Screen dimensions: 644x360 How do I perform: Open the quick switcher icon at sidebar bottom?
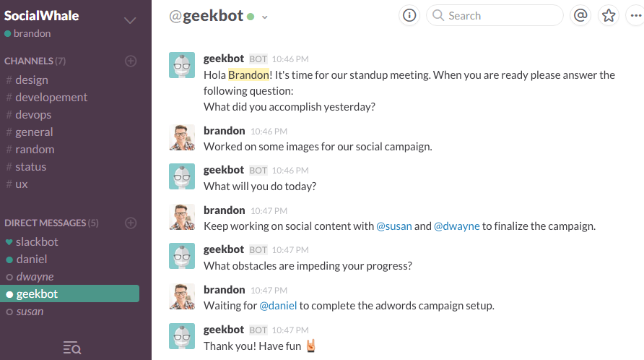(x=72, y=348)
